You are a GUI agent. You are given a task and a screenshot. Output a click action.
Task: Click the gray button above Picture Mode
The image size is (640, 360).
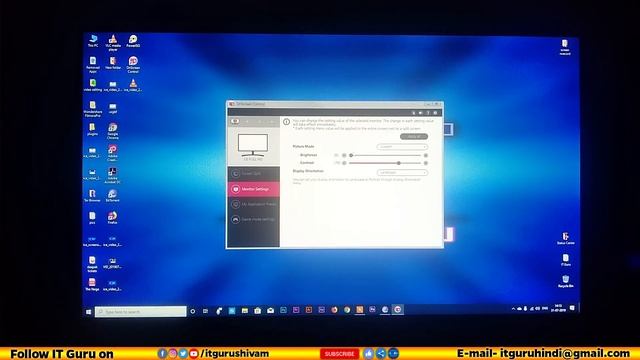414,136
